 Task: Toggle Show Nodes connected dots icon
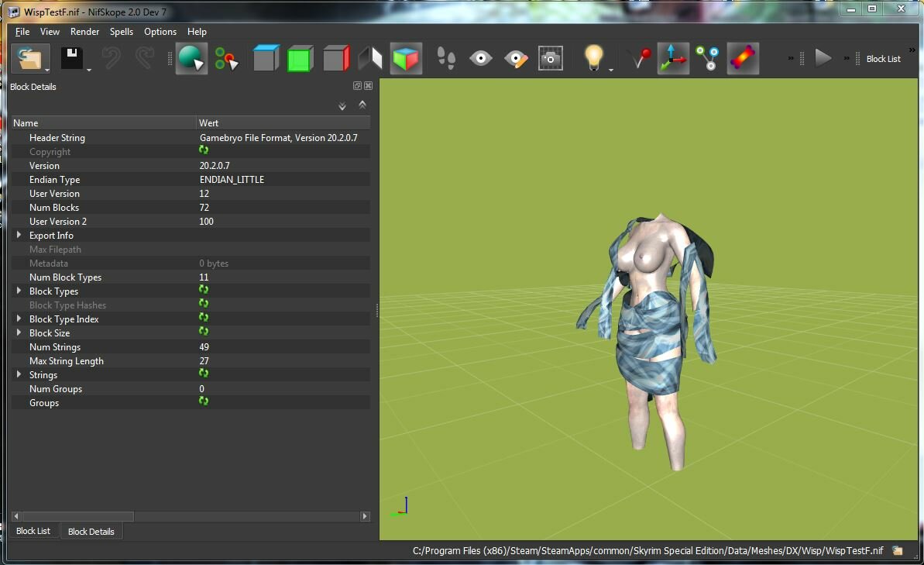[707, 58]
